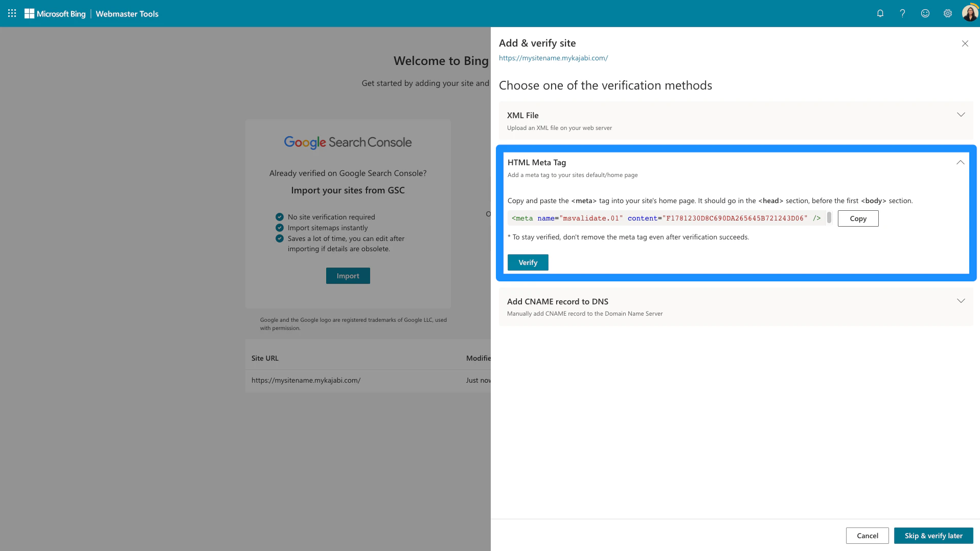This screenshot has height=551, width=980.
Task: Import sites from Google Search Console
Action: [x=348, y=275]
